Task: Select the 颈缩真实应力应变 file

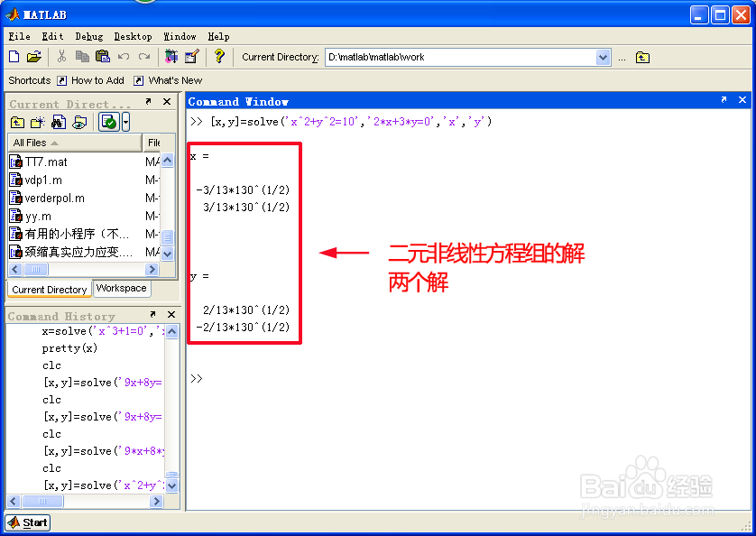Action: (71, 253)
